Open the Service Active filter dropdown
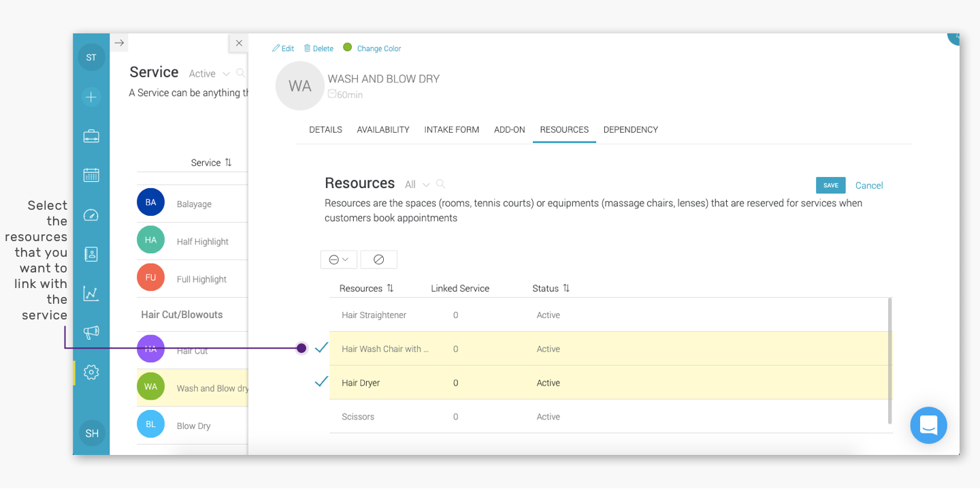980x489 pixels. pos(210,74)
